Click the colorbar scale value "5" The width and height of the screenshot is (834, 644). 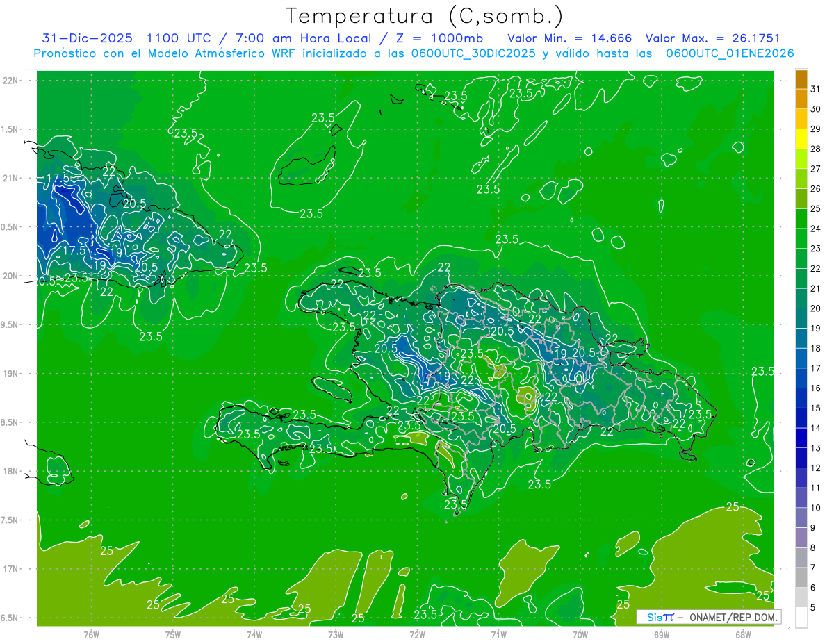[x=814, y=608]
